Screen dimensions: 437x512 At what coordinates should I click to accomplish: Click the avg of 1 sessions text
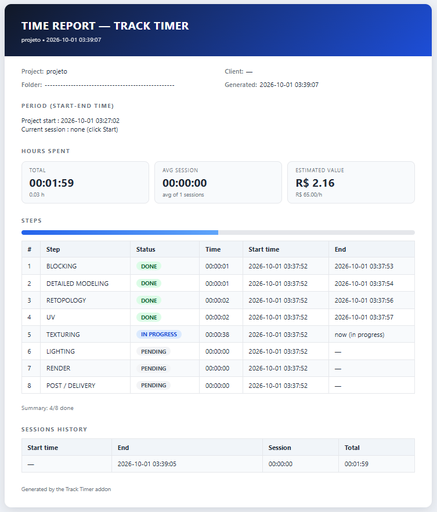(183, 195)
